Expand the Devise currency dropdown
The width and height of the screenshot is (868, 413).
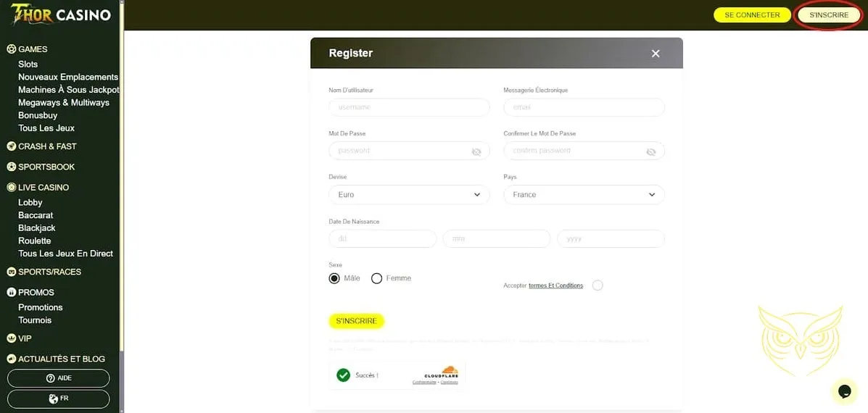click(x=409, y=195)
